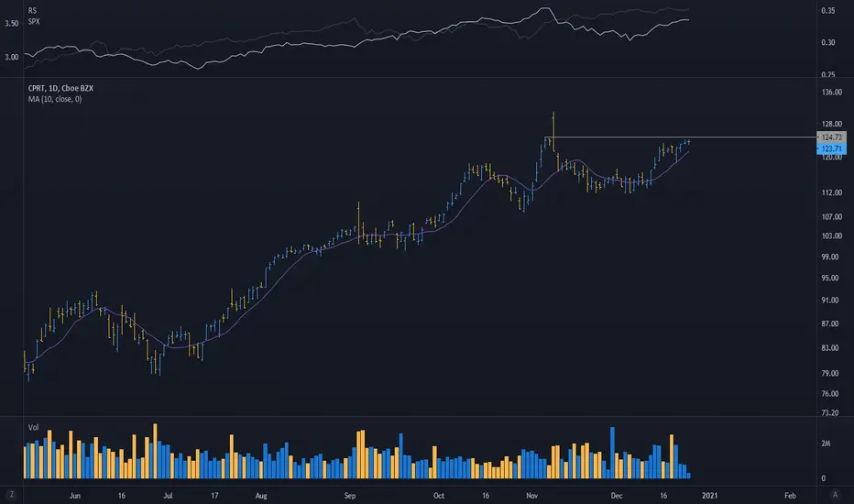The image size is (854, 504).
Task: Click the 2M label on volume scale
Action: coord(826,444)
